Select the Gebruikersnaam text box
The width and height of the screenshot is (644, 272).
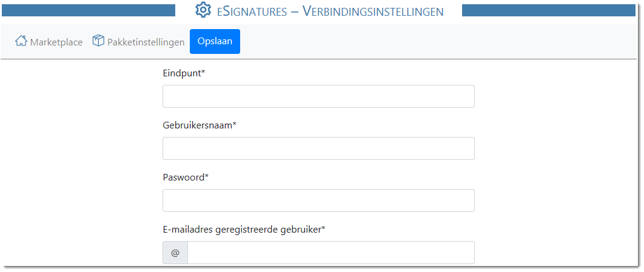319,148
